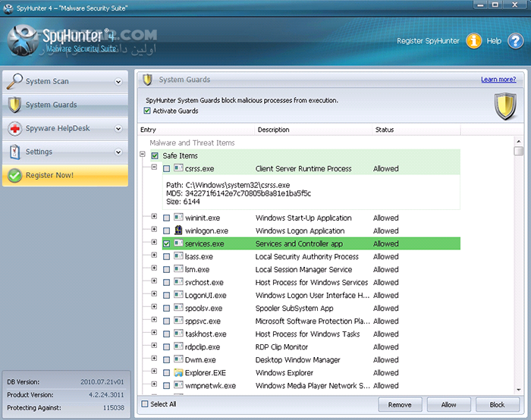
Task: Check the wininit.exe checkbox
Action: tap(166, 218)
